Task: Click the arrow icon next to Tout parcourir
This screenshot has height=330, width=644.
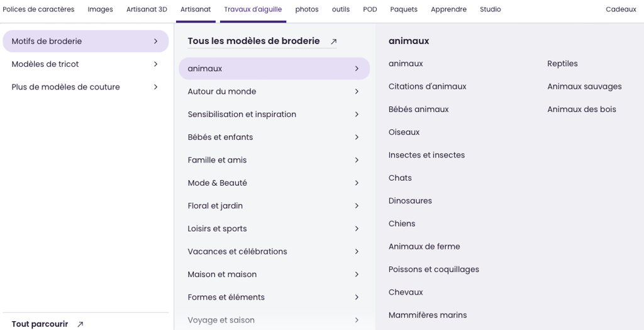Action: [80, 324]
